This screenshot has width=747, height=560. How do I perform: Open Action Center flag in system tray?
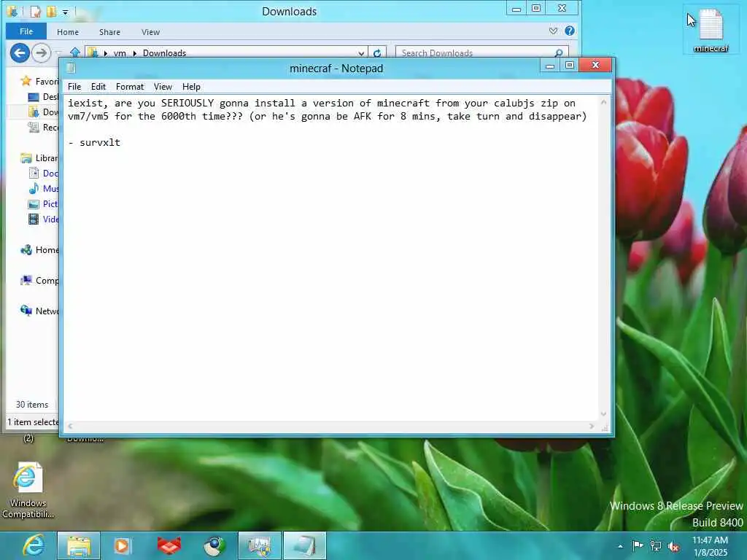[x=638, y=545]
